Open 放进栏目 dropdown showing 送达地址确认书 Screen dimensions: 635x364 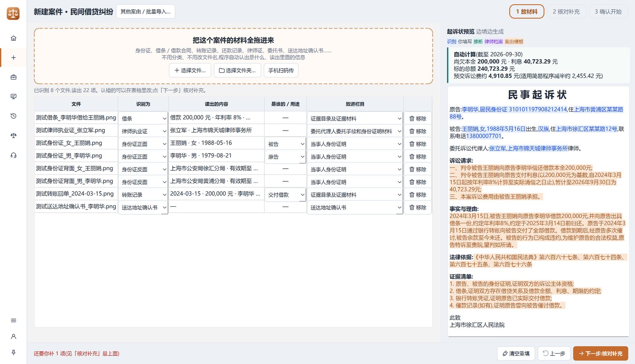coord(355,207)
